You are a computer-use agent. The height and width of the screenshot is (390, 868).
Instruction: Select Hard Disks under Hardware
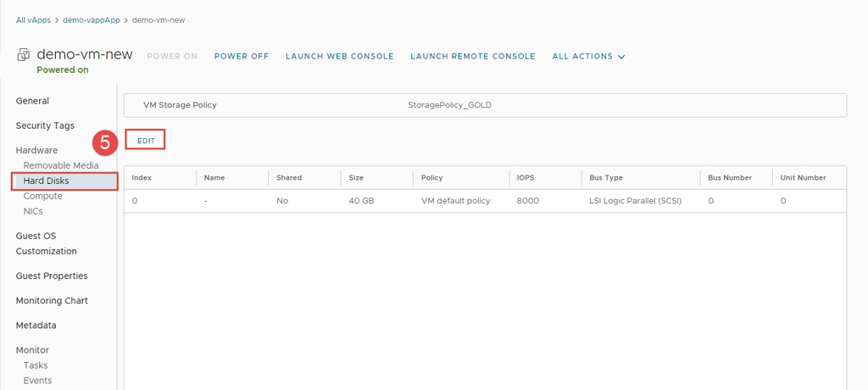[46, 181]
